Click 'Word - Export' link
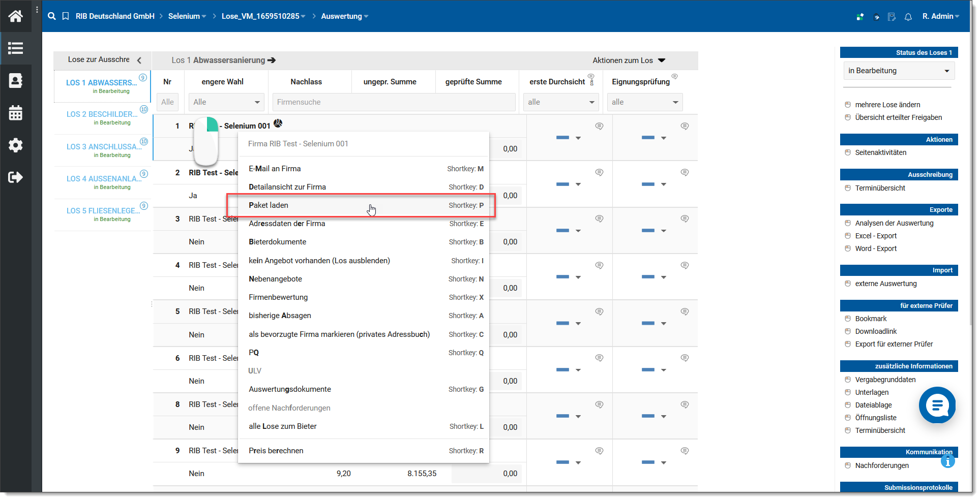This screenshot has height=500, width=980. coord(876,248)
